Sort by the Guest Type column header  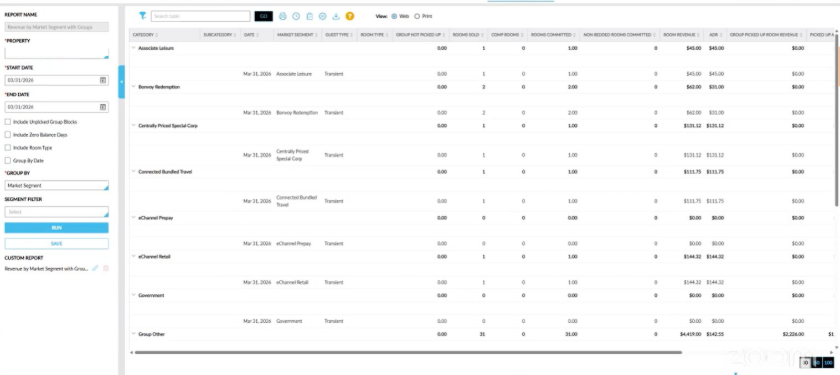339,35
